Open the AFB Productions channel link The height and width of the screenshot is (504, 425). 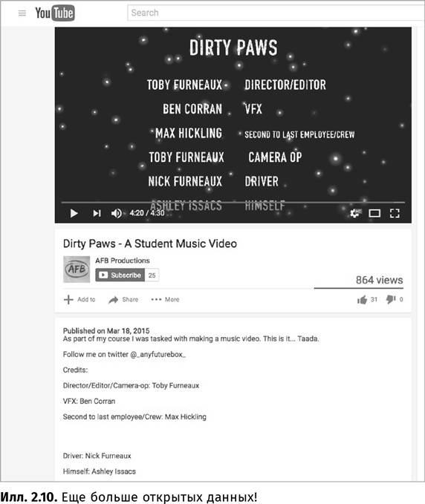(x=123, y=261)
